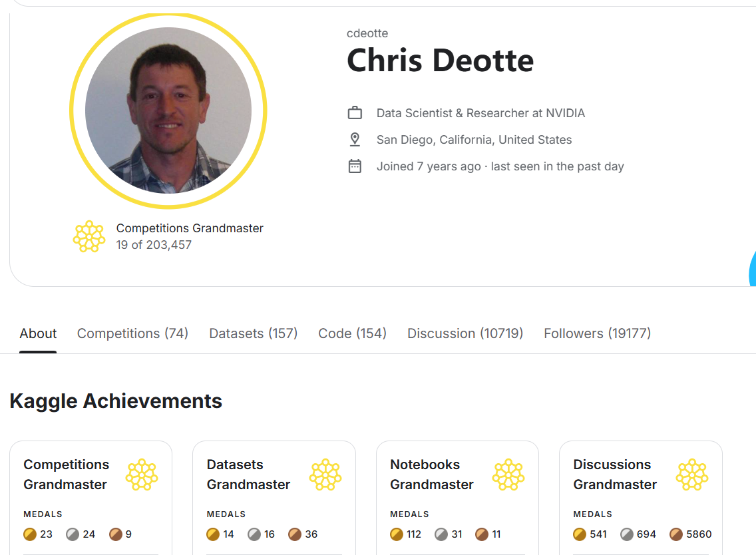Click the briefcase occupation icon
Image resolution: width=756 pixels, height=555 pixels.
[355, 113]
